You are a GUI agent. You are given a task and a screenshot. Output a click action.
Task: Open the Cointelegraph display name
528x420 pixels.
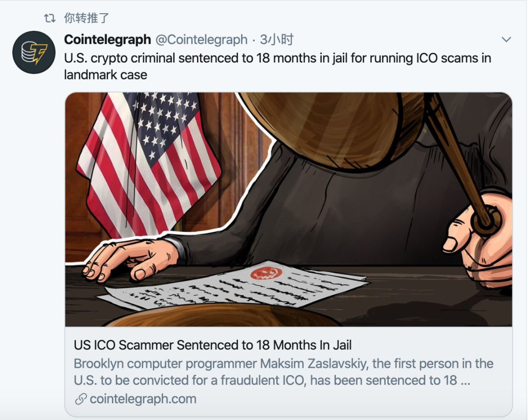pyautogui.click(x=108, y=40)
